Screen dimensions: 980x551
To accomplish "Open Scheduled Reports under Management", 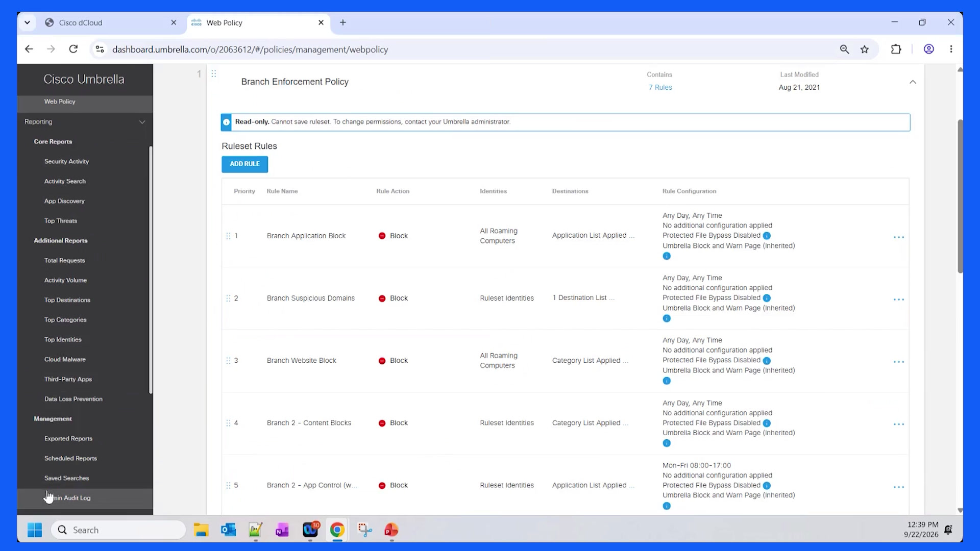I will tap(70, 458).
